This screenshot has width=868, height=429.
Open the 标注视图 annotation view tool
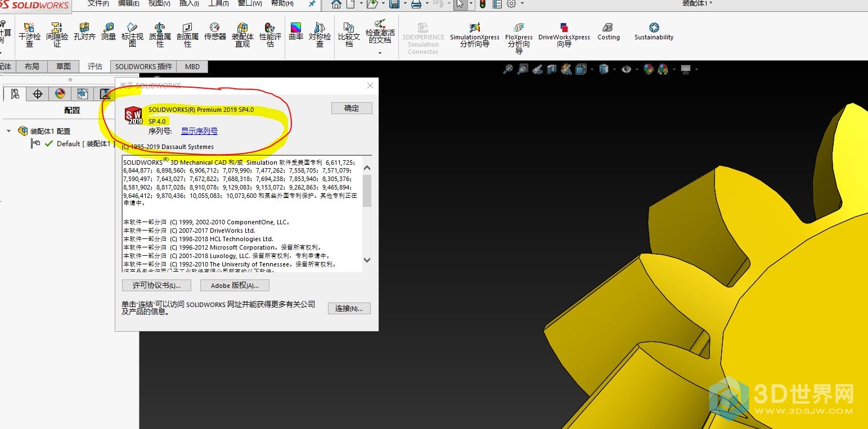[132, 35]
